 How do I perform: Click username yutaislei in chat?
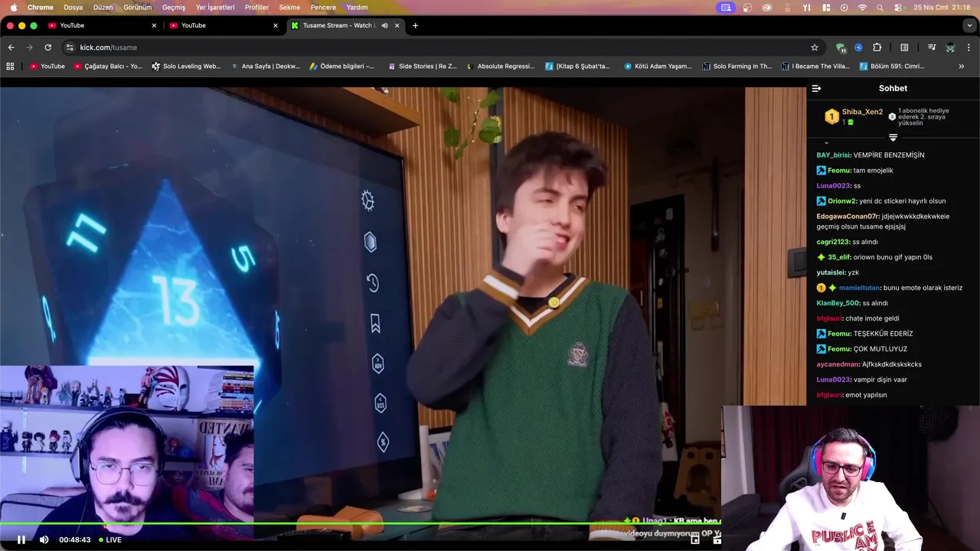click(831, 272)
